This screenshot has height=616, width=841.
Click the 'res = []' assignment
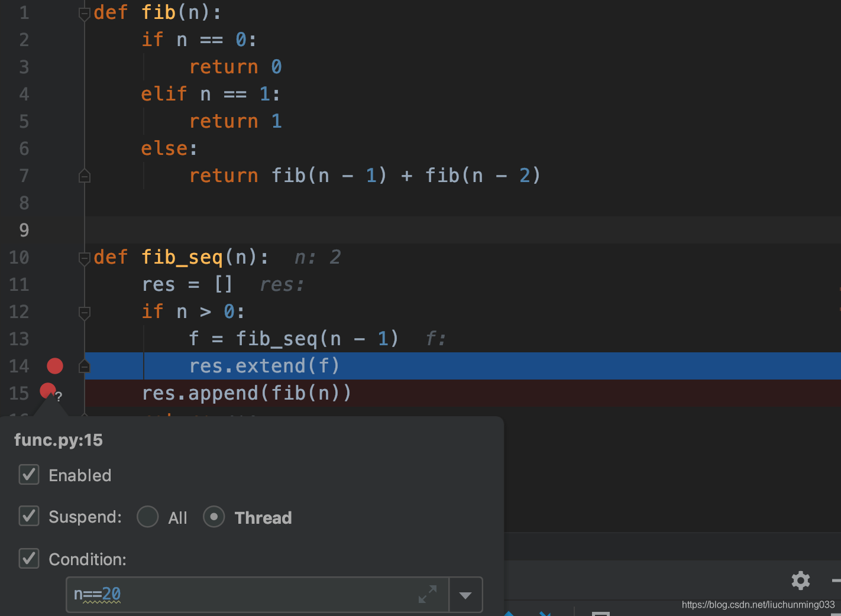point(187,284)
